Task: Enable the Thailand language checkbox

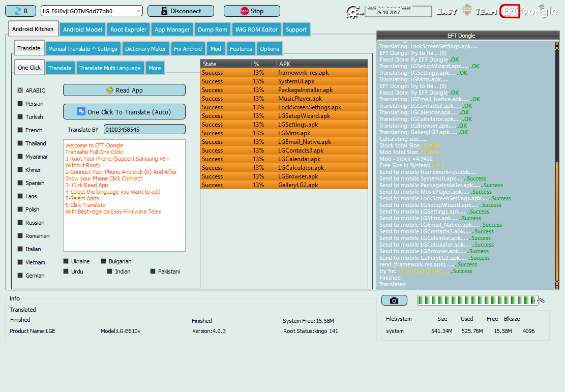Action: pyautogui.click(x=20, y=143)
